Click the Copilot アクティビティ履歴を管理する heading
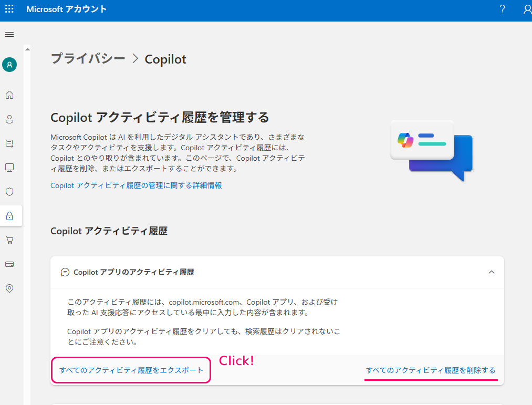Image resolution: width=532 pixels, height=405 pixels. [160, 118]
